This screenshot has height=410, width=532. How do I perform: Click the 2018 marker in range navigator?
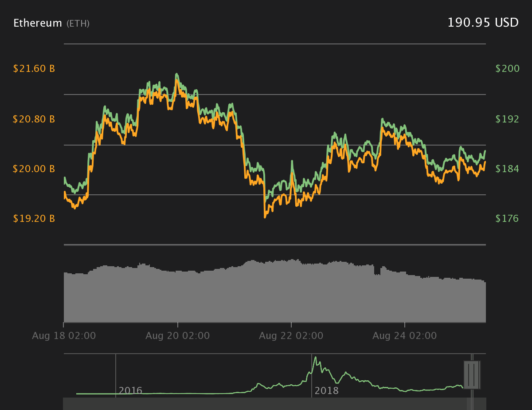point(326,391)
